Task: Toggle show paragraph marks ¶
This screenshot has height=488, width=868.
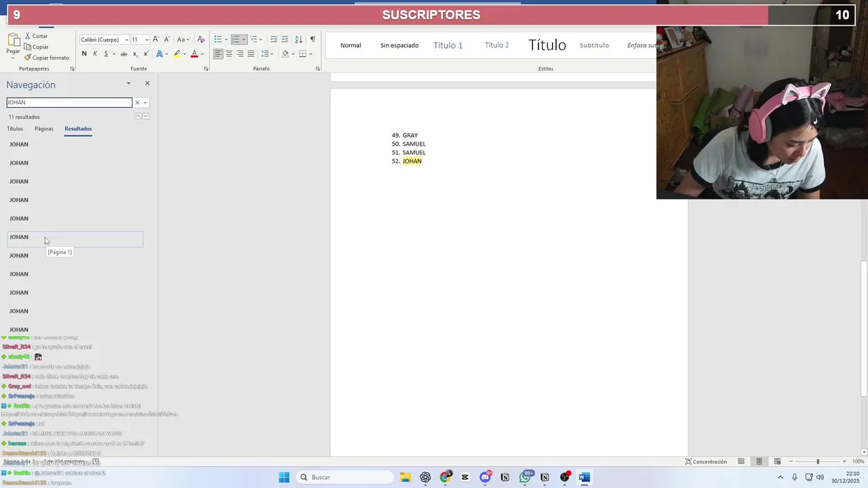Action: (x=313, y=39)
